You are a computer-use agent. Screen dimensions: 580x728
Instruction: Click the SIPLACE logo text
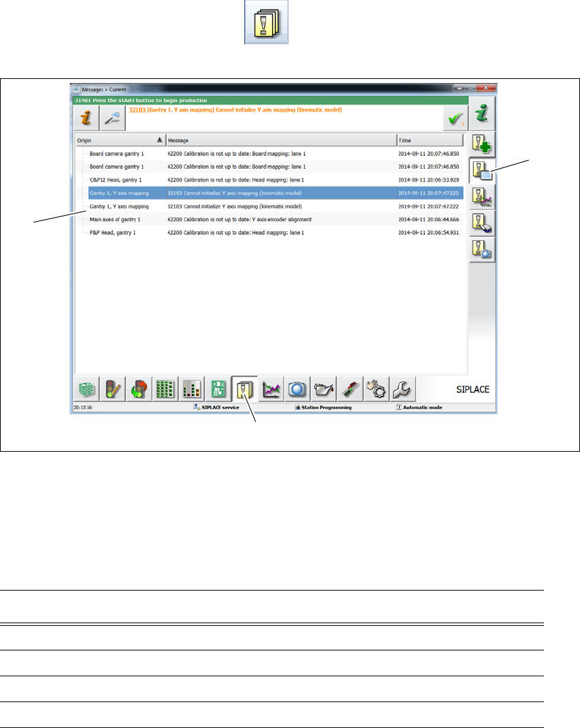pos(472,390)
